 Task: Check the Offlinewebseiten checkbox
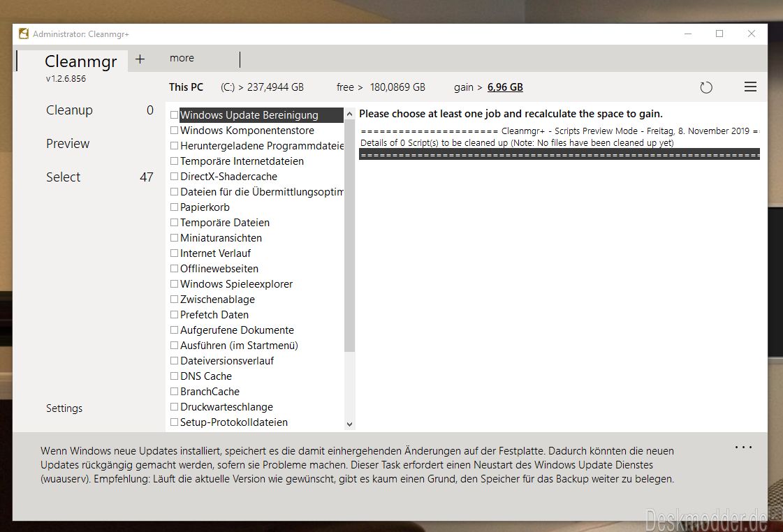click(x=175, y=269)
